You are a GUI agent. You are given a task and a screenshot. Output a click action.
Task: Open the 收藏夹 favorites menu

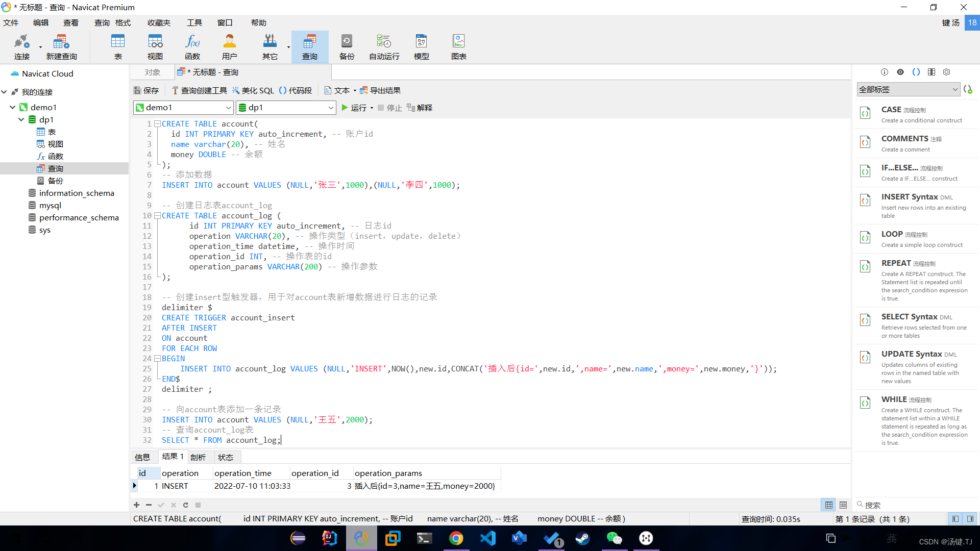coord(159,22)
